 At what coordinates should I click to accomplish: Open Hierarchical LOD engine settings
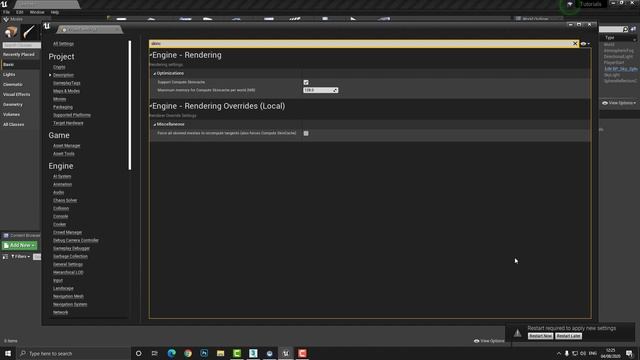[x=68, y=272]
